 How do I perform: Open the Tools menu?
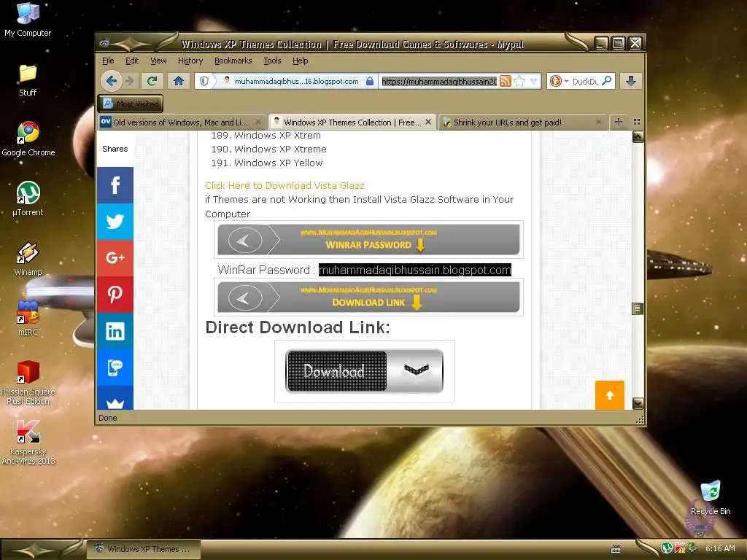(272, 61)
